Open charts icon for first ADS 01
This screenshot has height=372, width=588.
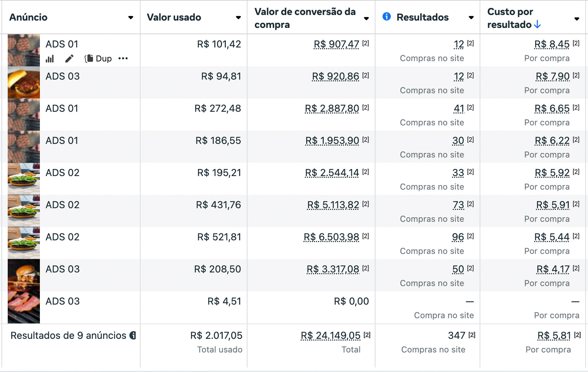point(50,59)
